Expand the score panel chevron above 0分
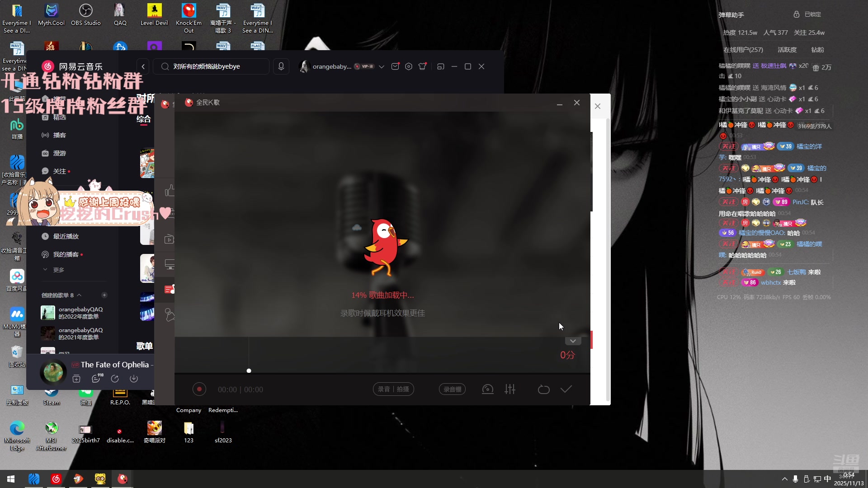 [x=573, y=341]
